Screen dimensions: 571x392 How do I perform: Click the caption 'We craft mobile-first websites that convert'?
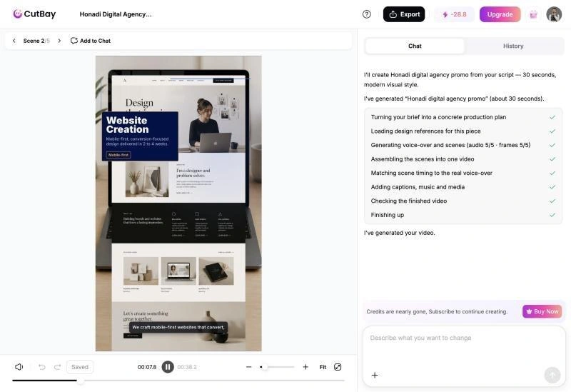178,327
